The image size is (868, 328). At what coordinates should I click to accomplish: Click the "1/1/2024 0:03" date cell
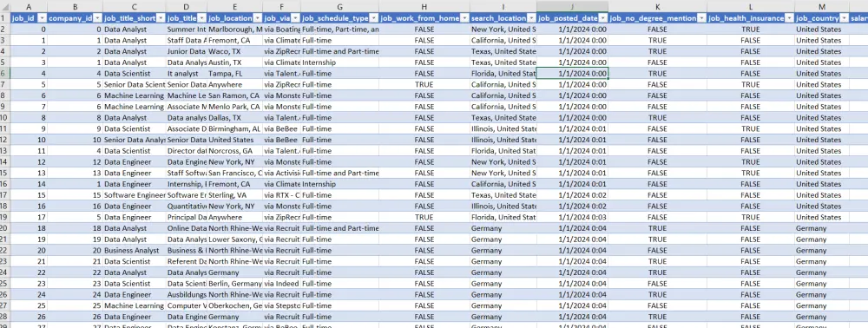click(572, 218)
